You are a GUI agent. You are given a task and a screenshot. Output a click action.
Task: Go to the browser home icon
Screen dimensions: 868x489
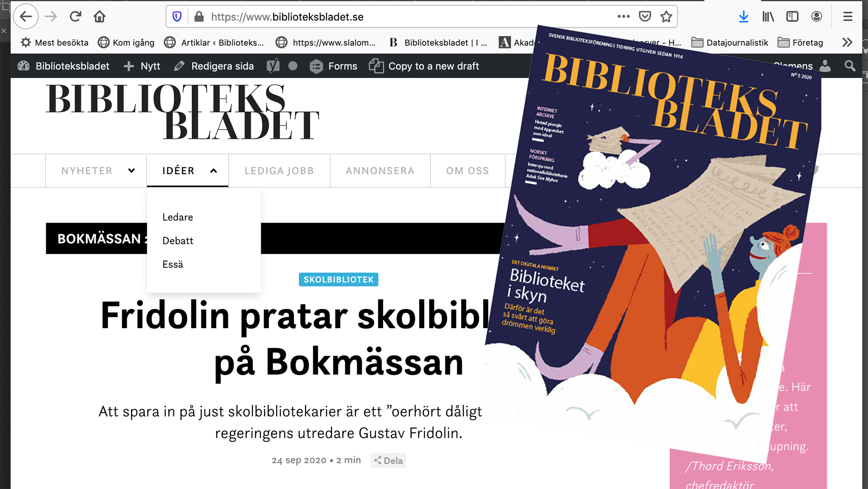100,17
